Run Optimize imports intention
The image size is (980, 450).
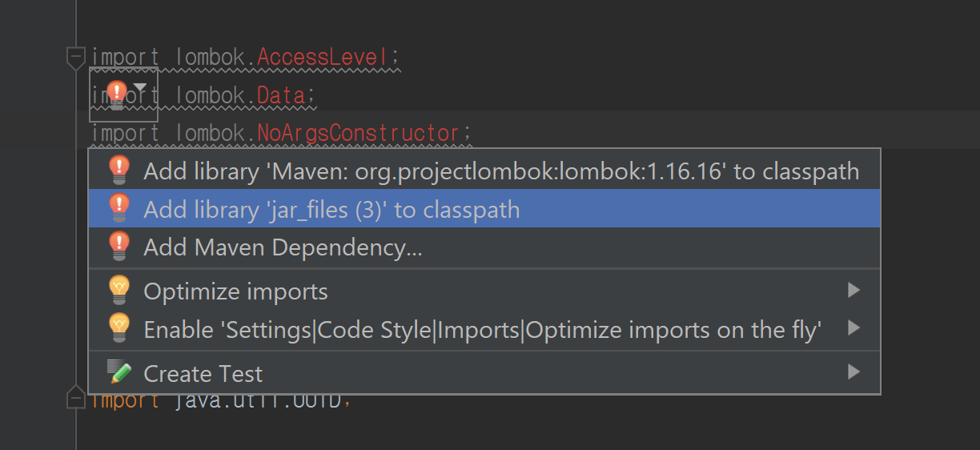pyautogui.click(x=235, y=291)
